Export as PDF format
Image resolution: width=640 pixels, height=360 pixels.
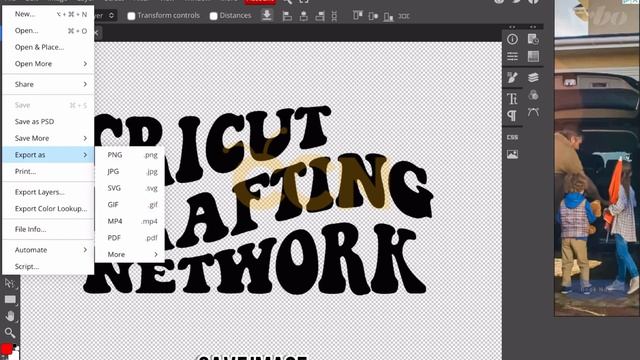click(130, 238)
